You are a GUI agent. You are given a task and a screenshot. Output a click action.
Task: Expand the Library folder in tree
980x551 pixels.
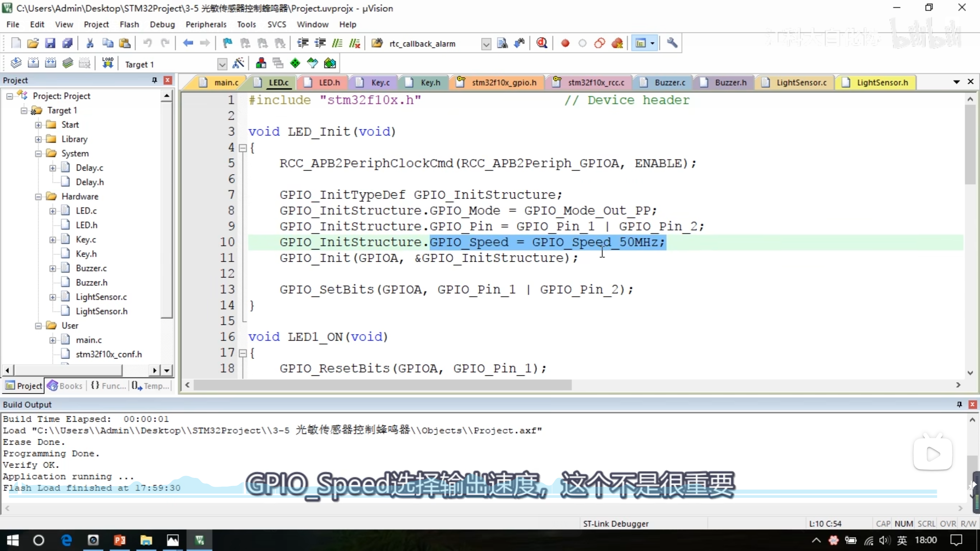click(x=38, y=139)
